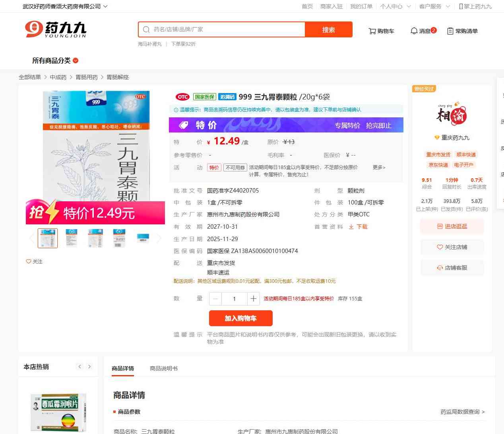Open the 消息 notification bell

(423, 31)
